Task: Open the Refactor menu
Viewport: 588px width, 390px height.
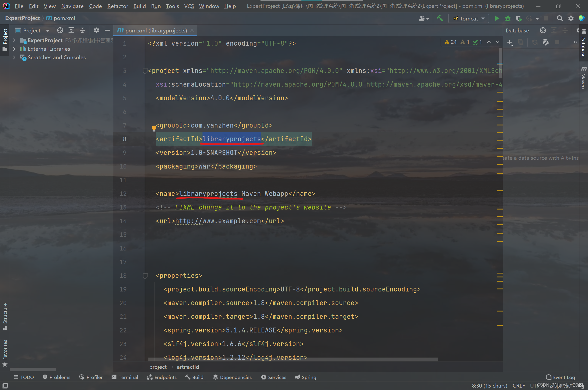Action: pyautogui.click(x=117, y=6)
